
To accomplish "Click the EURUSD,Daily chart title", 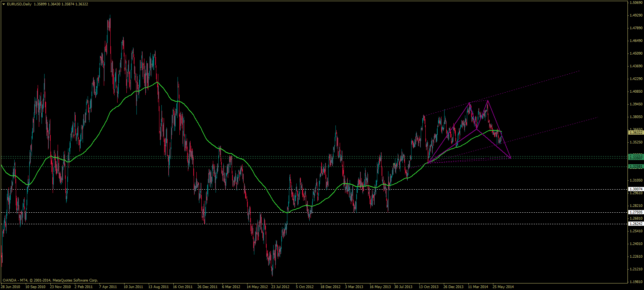I will pyautogui.click(x=19, y=4).
